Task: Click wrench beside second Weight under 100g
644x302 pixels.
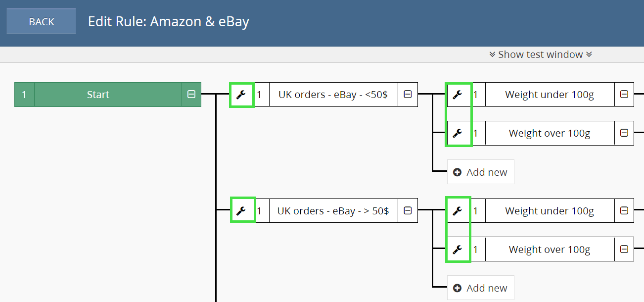Action: (458, 211)
